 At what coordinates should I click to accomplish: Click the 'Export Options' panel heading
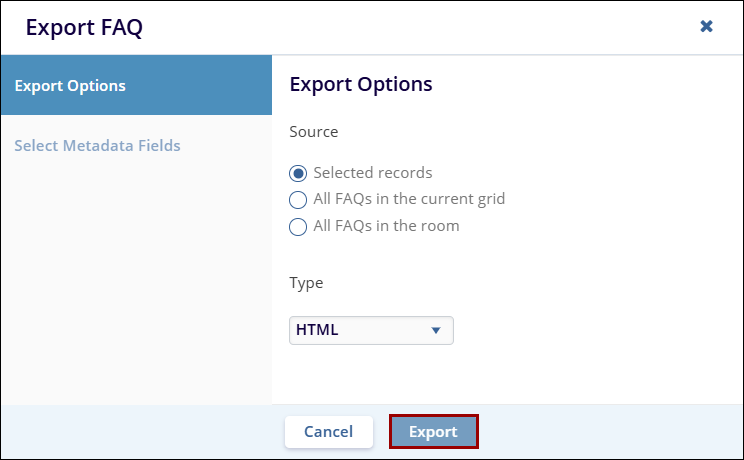pos(361,84)
